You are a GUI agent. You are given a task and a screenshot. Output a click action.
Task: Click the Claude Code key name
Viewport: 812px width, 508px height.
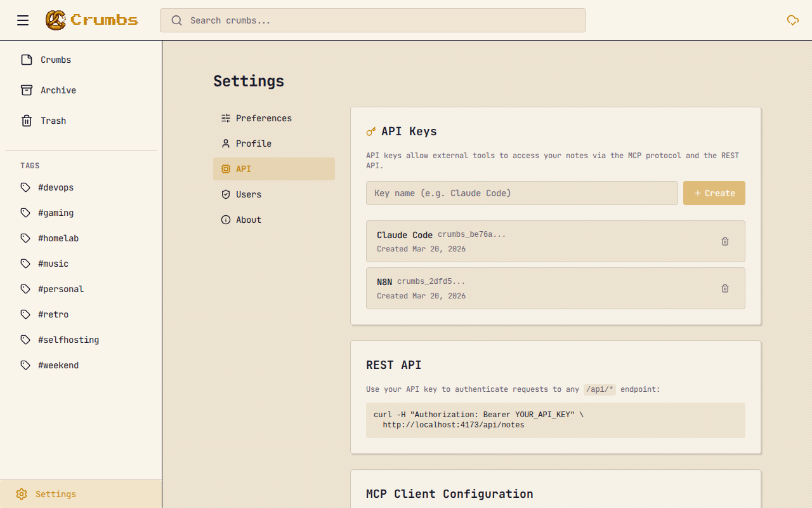coord(405,235)
